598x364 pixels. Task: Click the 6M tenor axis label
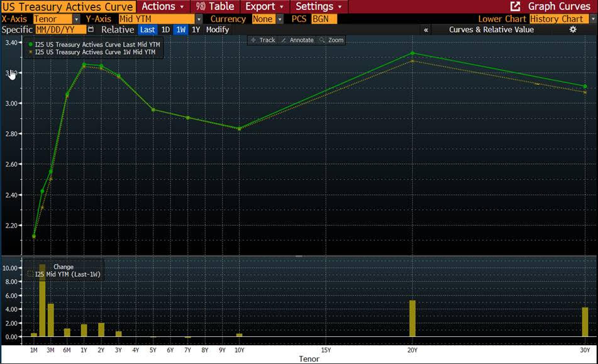[x=67, y=350]
